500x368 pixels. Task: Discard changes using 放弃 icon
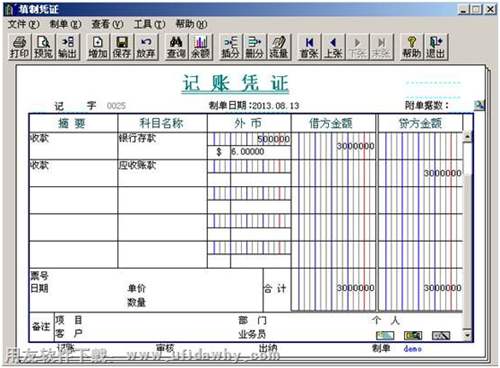[146, 47]
